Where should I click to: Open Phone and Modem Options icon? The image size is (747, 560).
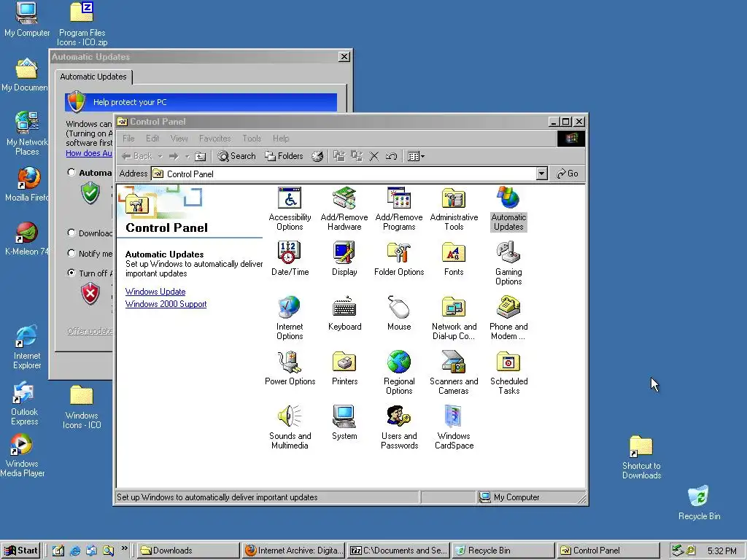508,318
